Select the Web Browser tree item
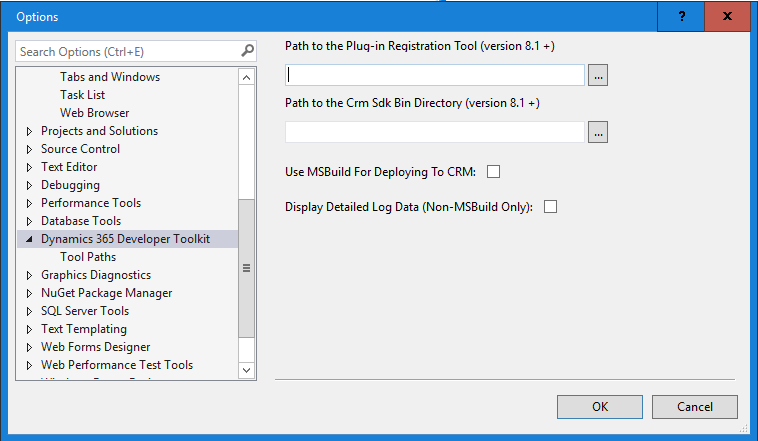Screen dimensions: 758x441 95,113
